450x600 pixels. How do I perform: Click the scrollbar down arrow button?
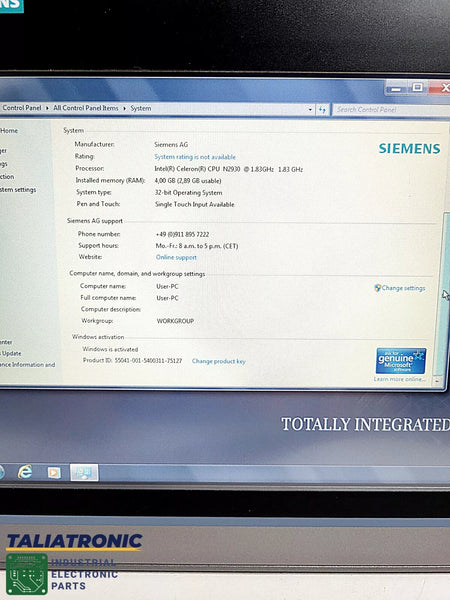[437, 381]
